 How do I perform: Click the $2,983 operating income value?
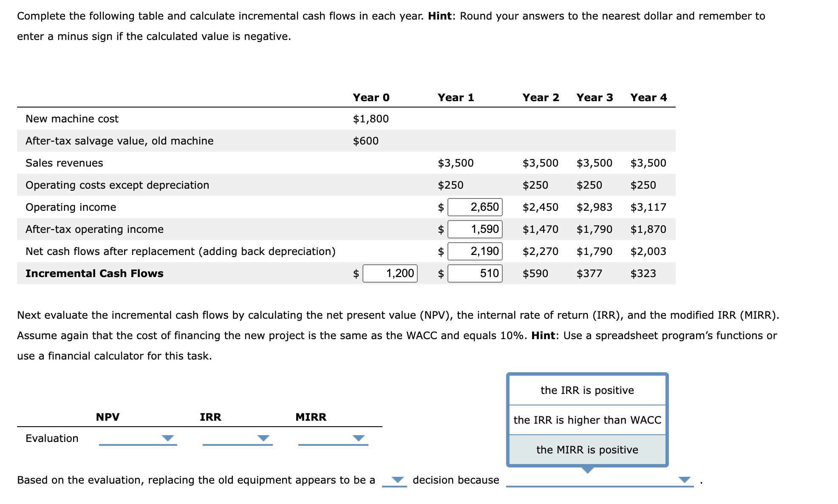click(x=594, y=207)
